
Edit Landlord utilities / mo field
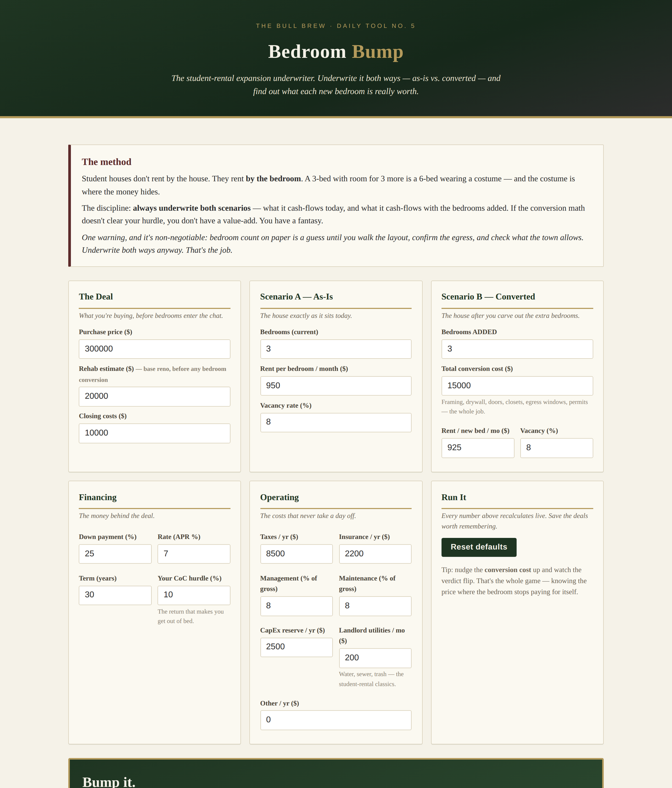coord(375,658)
